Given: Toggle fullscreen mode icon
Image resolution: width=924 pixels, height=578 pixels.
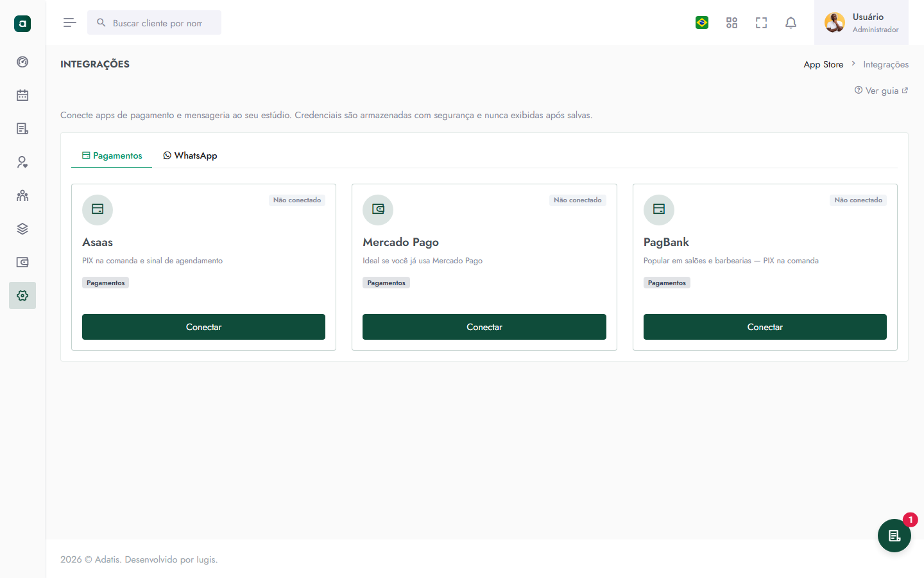Looking at the screenshot, I should (x=761, y=22).
